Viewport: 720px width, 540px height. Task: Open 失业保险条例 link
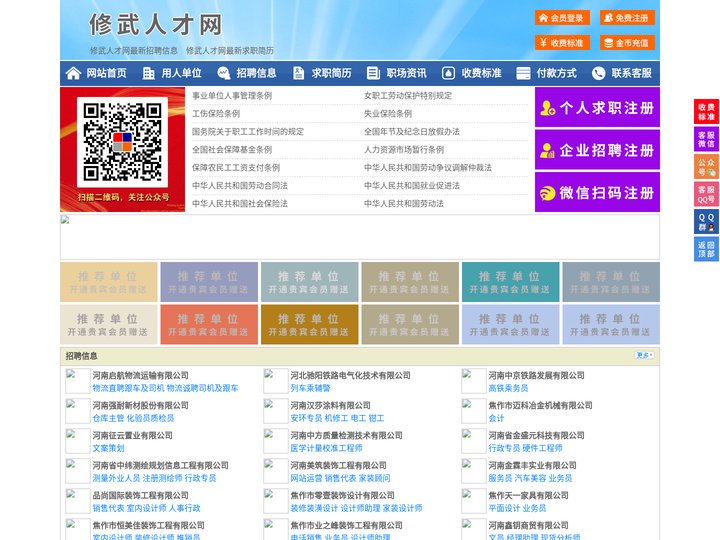(388, 113)
